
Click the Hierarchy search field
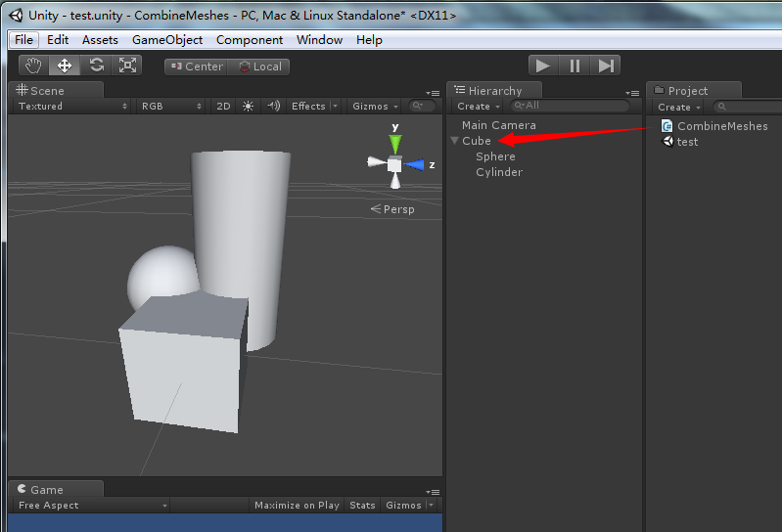(x=570, y=106)
